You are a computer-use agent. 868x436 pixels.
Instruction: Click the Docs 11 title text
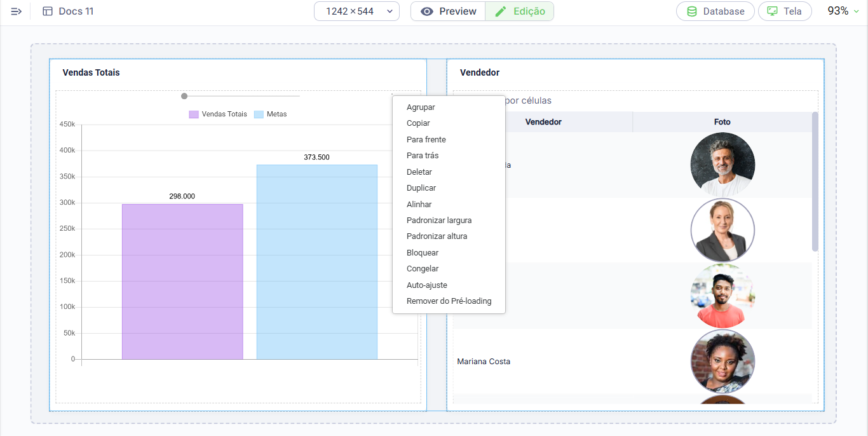click(x=76, y=11)
